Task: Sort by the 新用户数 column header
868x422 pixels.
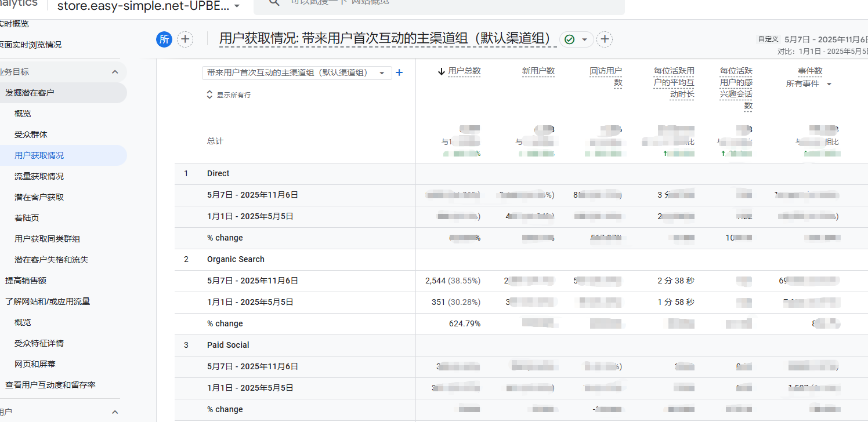Action: (538, 71)
